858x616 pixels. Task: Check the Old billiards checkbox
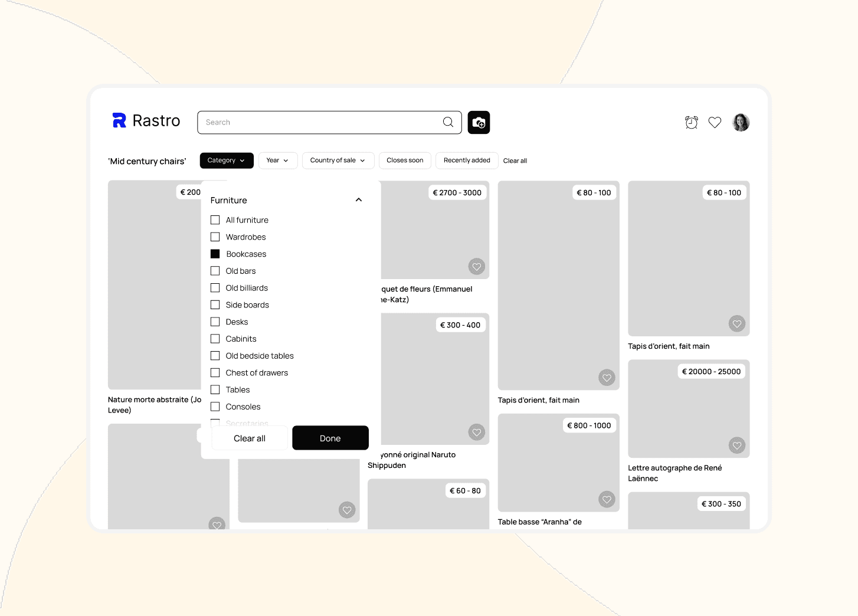(x=215, y=288)
